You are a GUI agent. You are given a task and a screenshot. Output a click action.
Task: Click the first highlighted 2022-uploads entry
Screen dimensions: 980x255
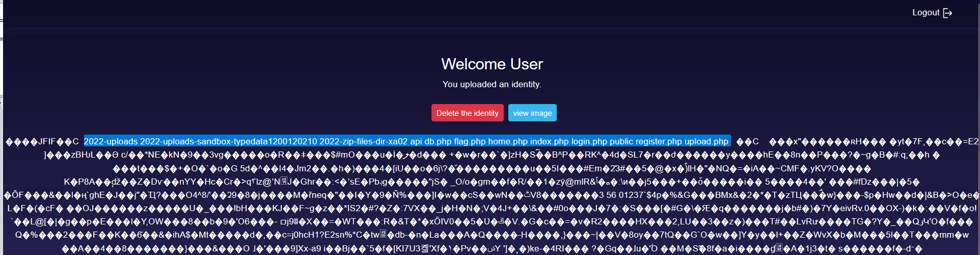tap(111, 142)
